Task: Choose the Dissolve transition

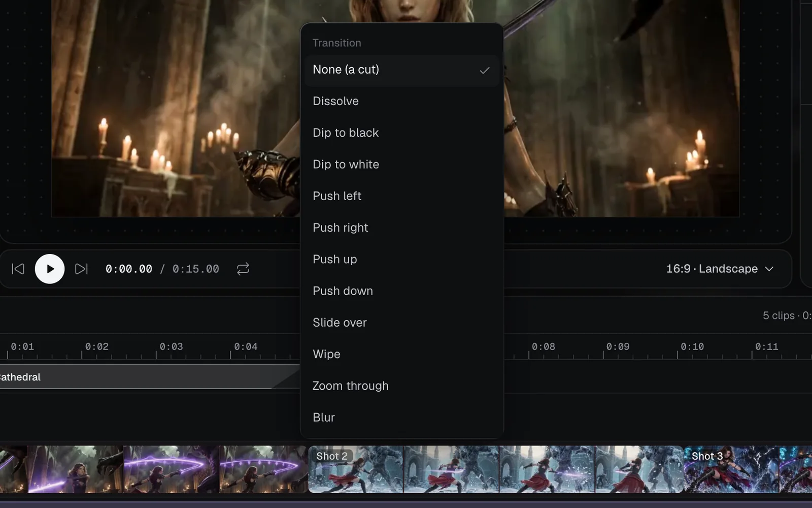Action: (x=402, y=101)
